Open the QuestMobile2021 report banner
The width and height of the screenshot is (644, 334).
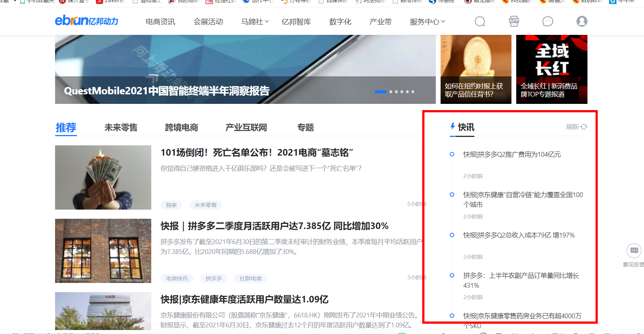(x=245, y=69)
